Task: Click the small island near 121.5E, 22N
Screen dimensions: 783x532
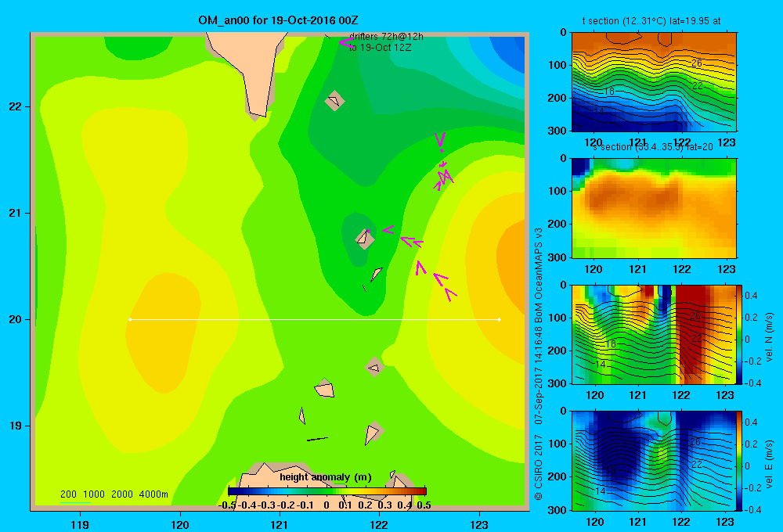Action: 334,101
